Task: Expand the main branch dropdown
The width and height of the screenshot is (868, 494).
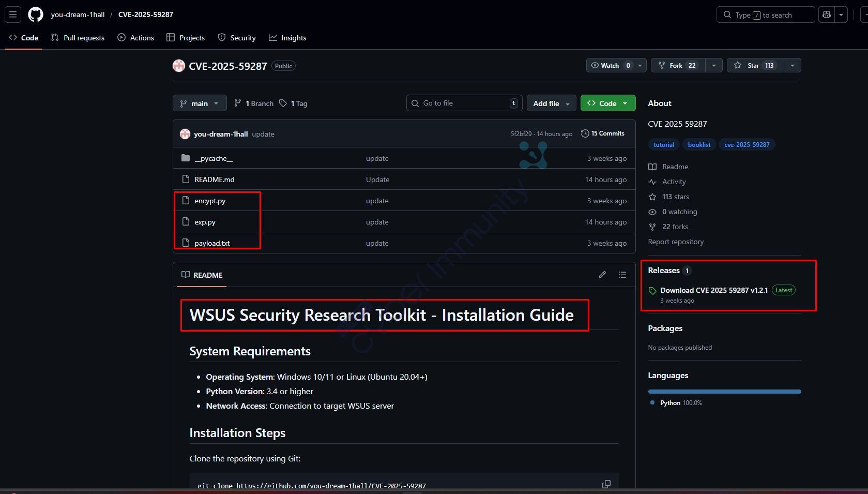Action: pyautogui.click(x=200, y=103)
